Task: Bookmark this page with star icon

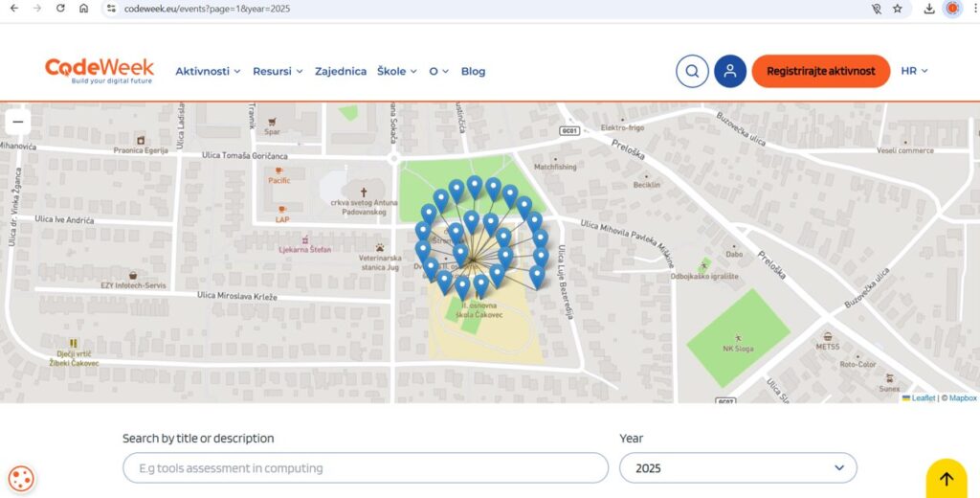Action: coord(898,9)
